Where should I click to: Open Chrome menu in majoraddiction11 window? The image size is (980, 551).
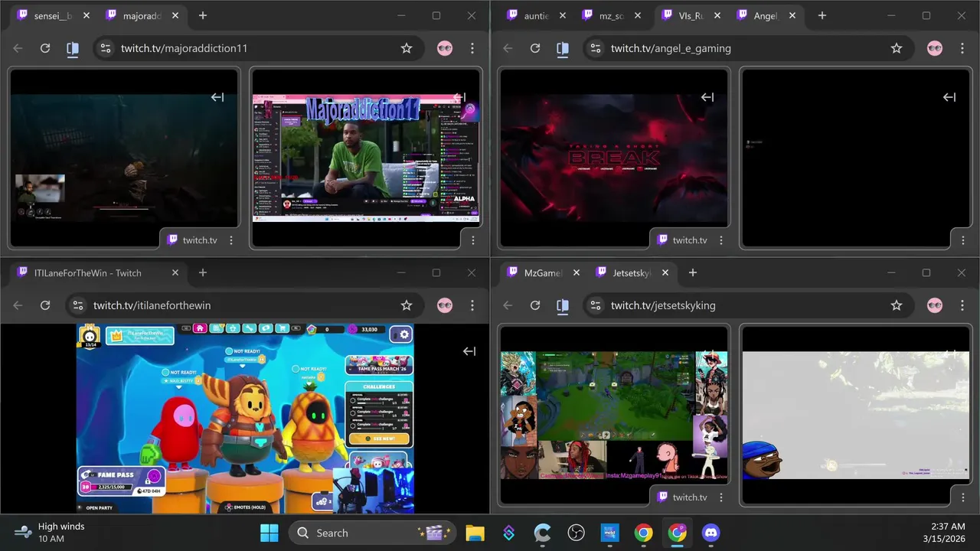(472, 48)
